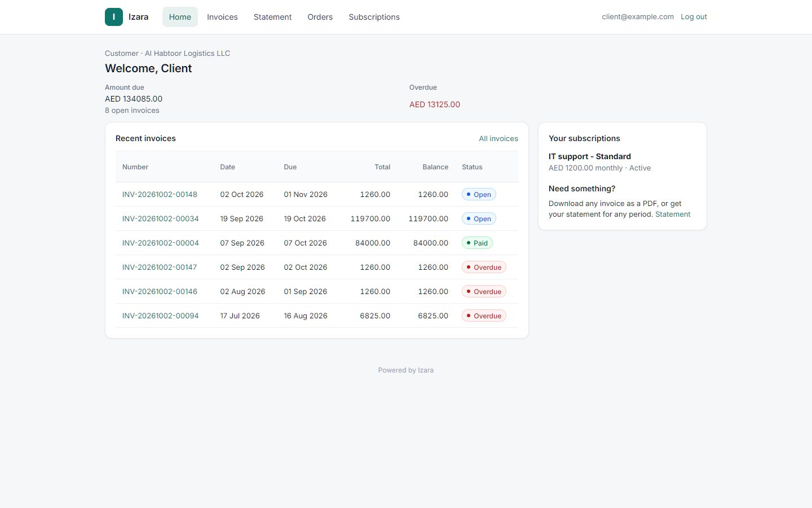Viewport: 812px width, 508px height.
Task: Open invoice INV-20261002-00004
Action: click(160, 243)
